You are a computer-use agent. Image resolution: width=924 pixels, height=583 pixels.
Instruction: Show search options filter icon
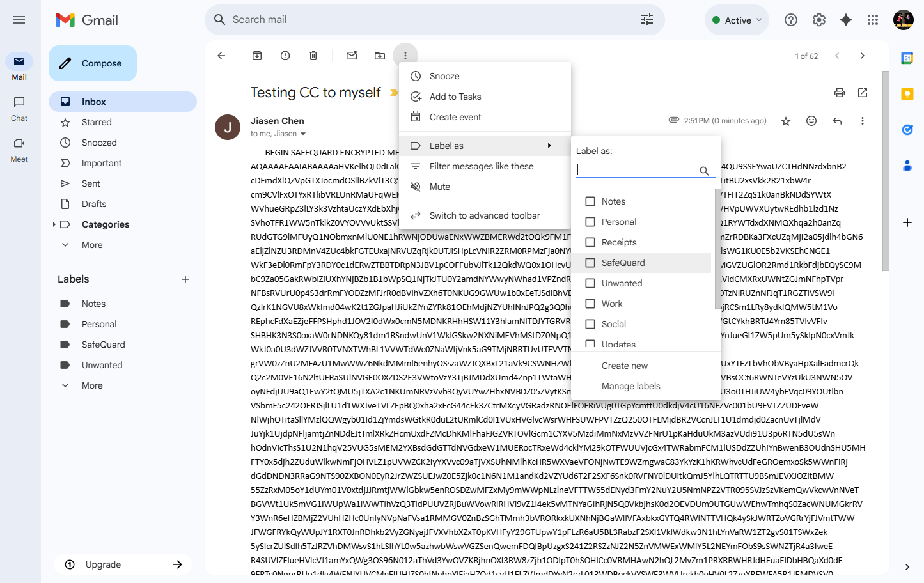click(x=647, y=20)
